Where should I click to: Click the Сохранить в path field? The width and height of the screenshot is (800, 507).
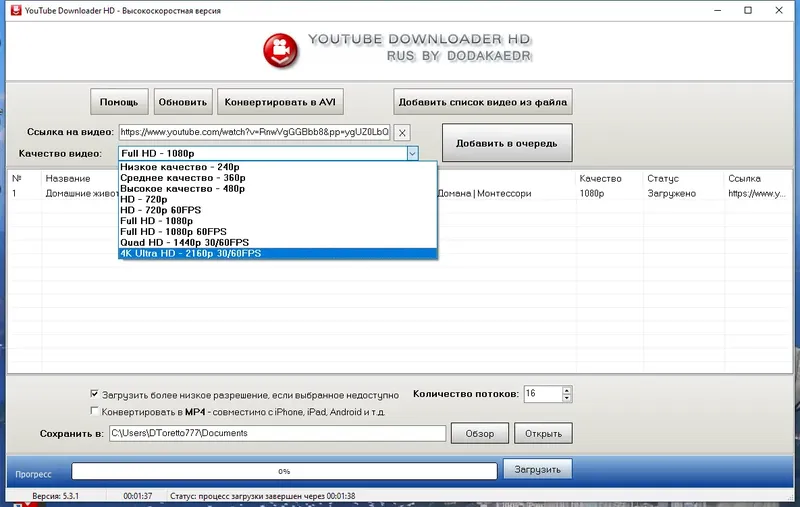(277, 433)
